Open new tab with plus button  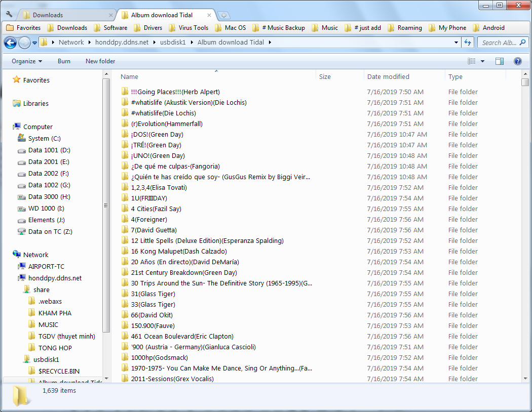coord(223,15)
